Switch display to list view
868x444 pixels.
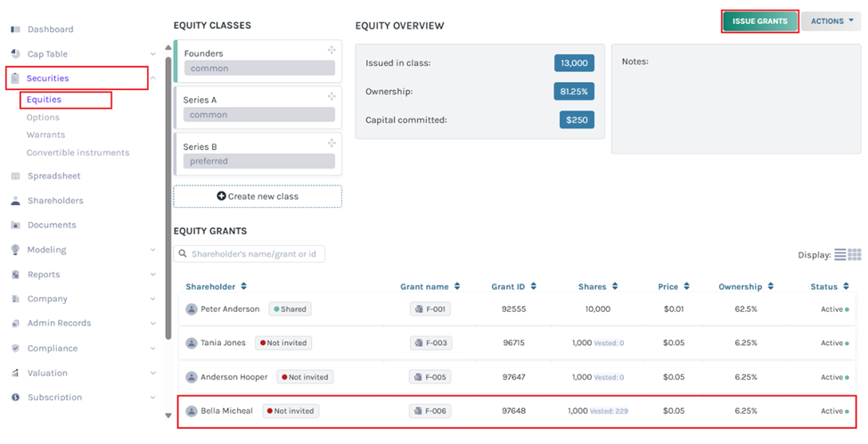(840, 255)
